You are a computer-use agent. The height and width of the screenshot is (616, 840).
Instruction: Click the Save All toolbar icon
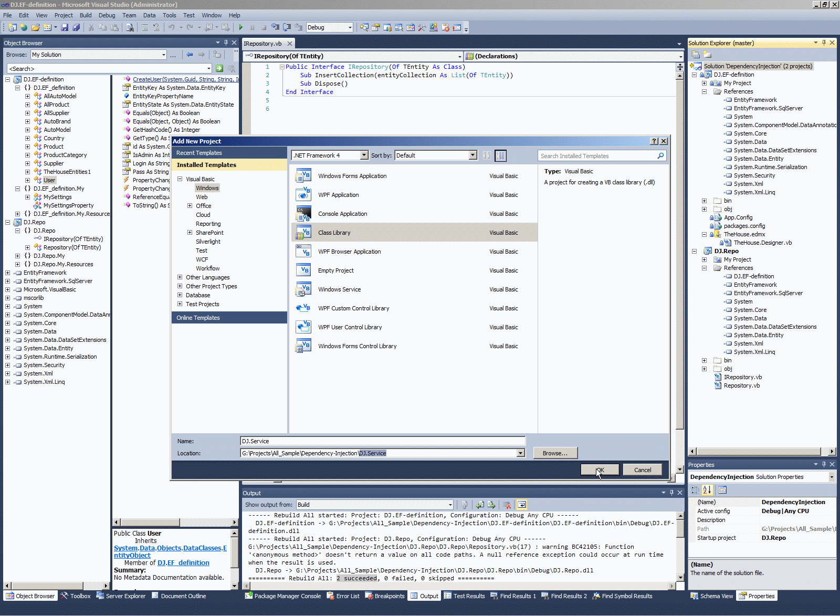(76, 27)
